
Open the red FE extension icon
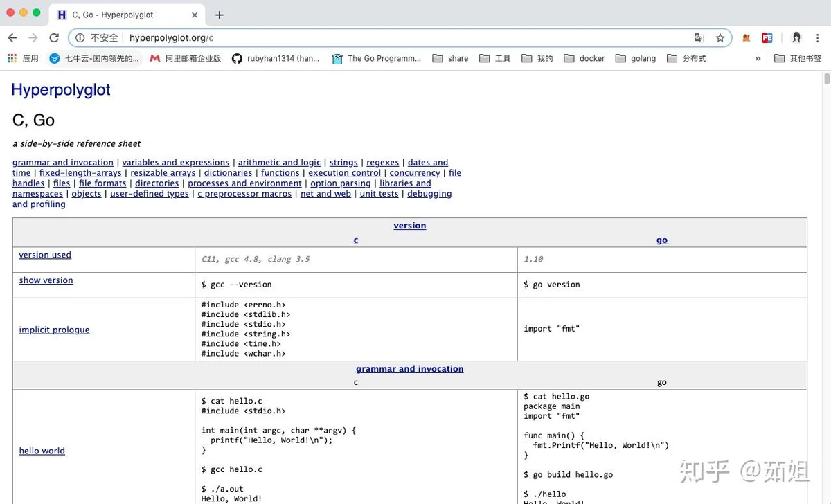point(767,38)
